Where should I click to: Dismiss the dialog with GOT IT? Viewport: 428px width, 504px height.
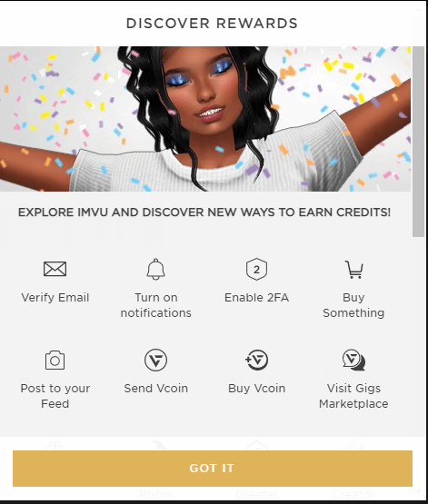[x=213, y=469]
